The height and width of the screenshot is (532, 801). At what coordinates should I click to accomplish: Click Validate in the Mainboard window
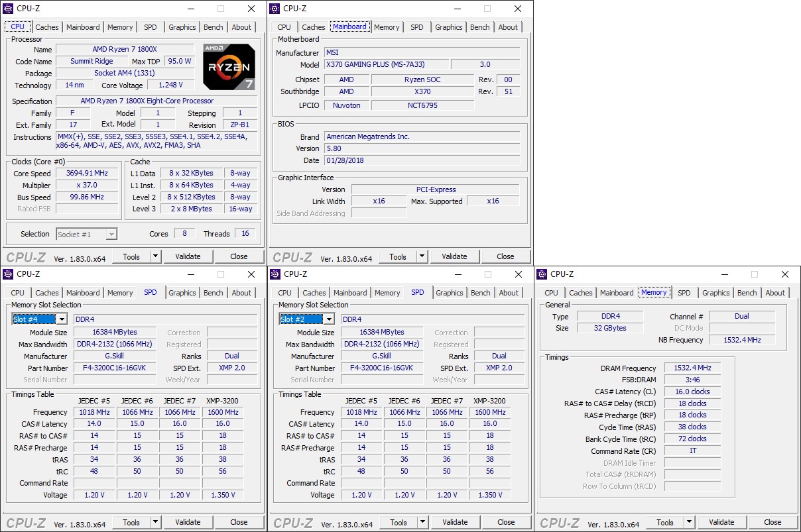tap(454, 256)
